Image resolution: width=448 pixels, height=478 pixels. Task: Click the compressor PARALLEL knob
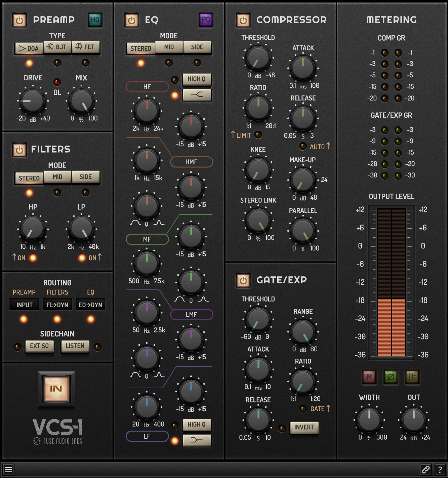(303, 231)
